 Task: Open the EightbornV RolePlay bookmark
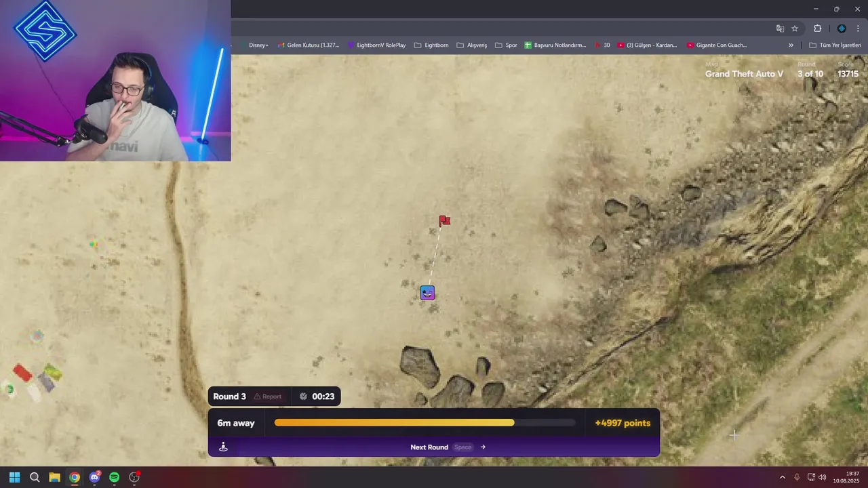click(376, 45)
